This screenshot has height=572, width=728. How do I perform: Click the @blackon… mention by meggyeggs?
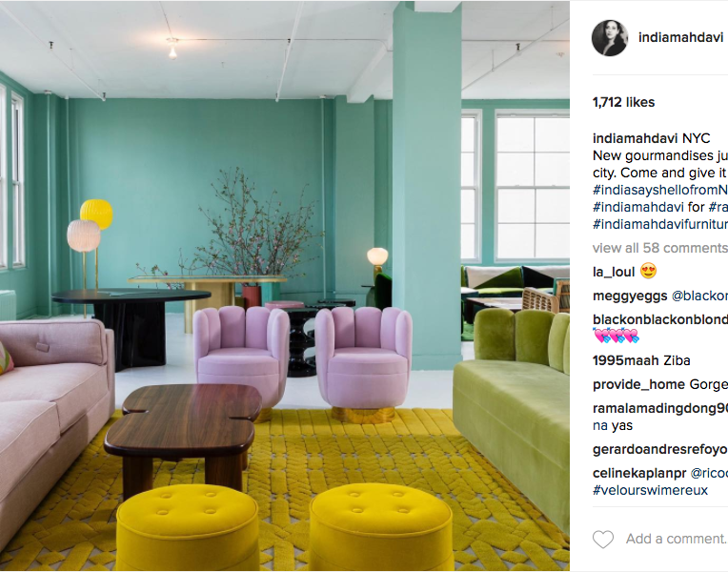tap(699, 296)
